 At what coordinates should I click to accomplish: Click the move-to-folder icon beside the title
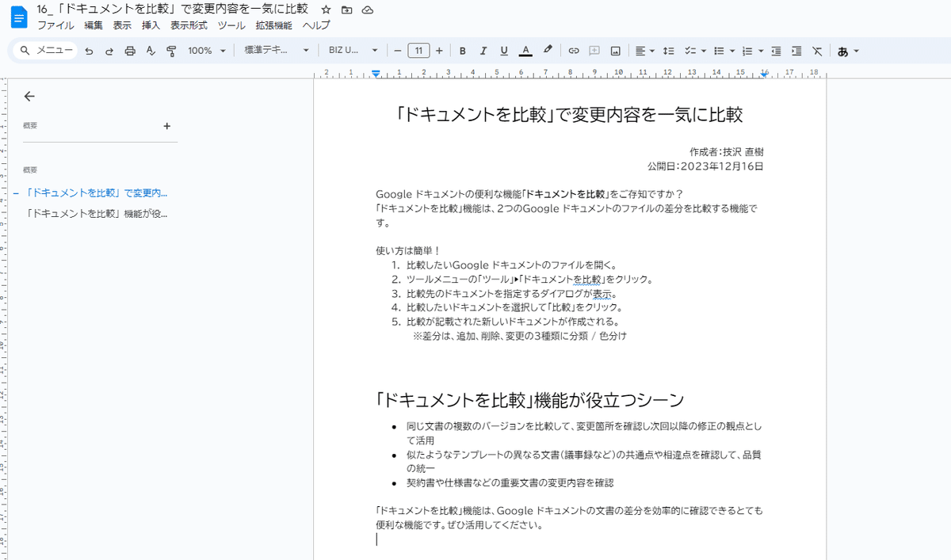(347, 10)
